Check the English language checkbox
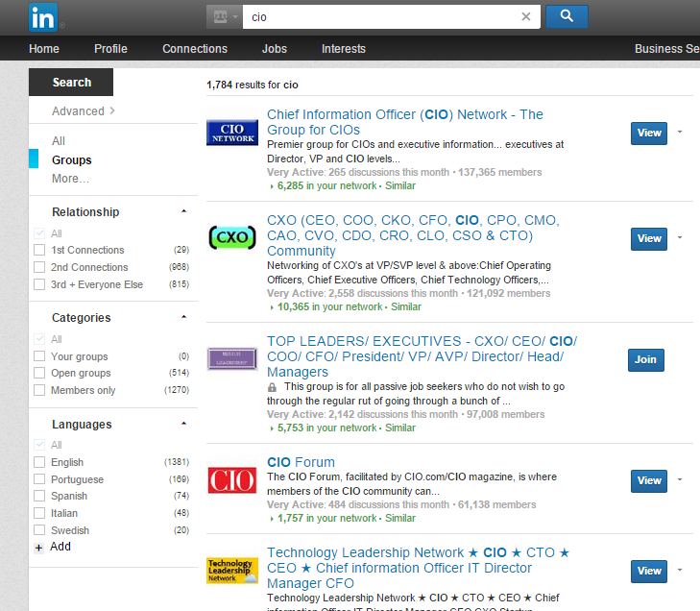 [39, 462]
